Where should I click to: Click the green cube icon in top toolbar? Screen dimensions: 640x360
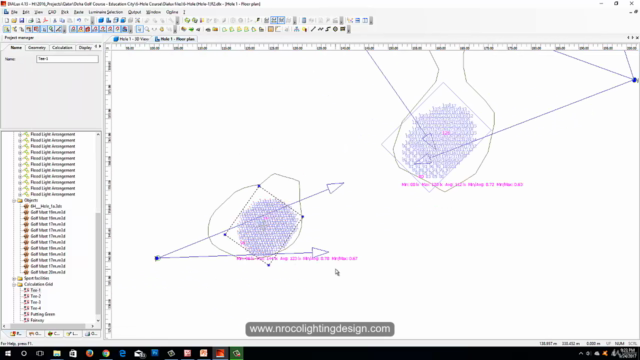pos(187,20)
